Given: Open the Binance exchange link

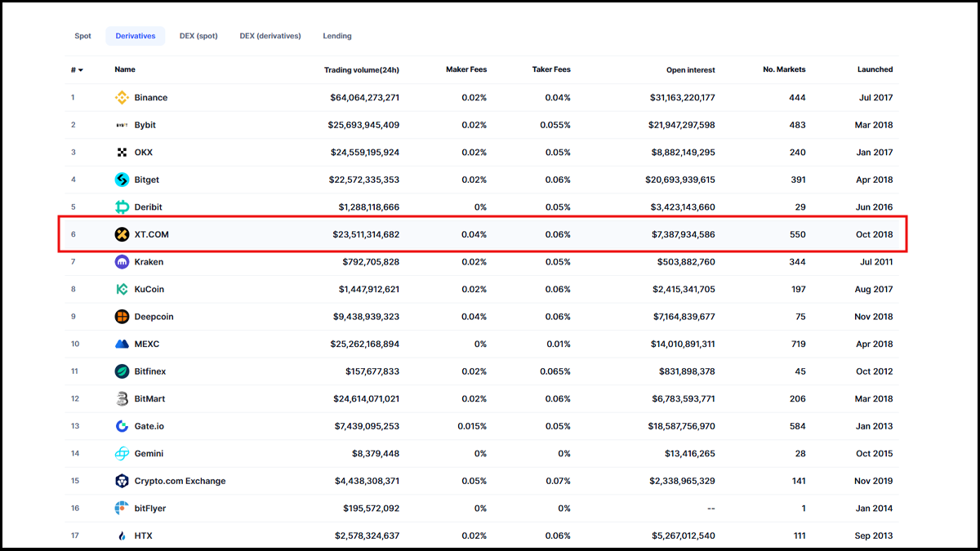Looking at the screenshot, I should click(151, 98).
